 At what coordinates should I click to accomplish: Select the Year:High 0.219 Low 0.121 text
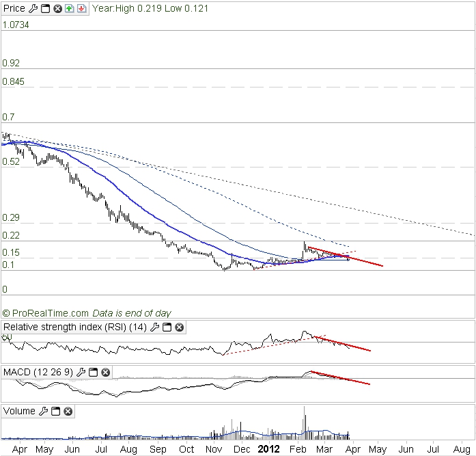(x=150, y=8)
